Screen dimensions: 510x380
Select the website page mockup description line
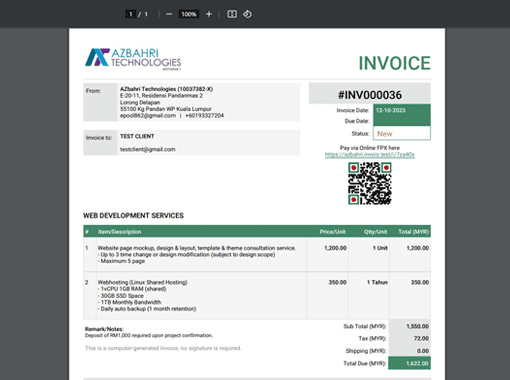pos(197,248)
